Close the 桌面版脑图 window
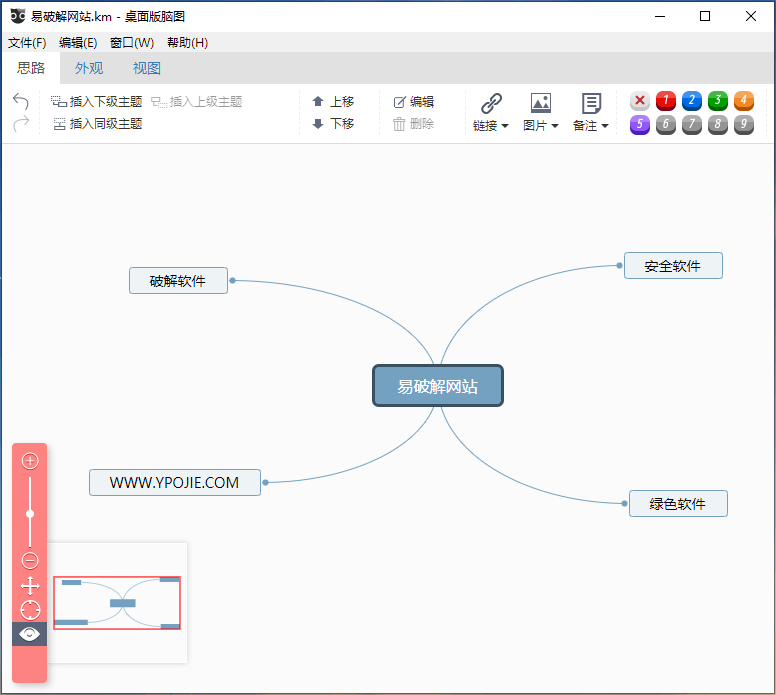 751,16
